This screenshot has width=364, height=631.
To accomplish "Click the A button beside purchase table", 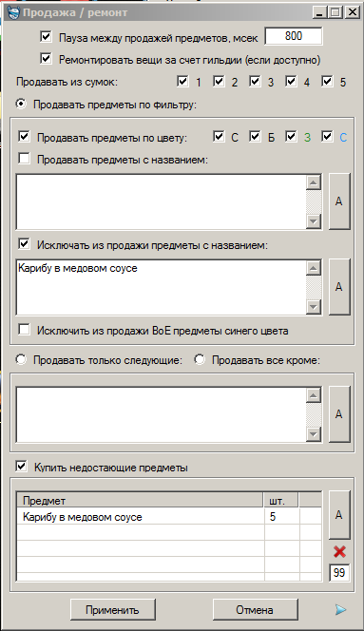I will [x=339, y=515].
